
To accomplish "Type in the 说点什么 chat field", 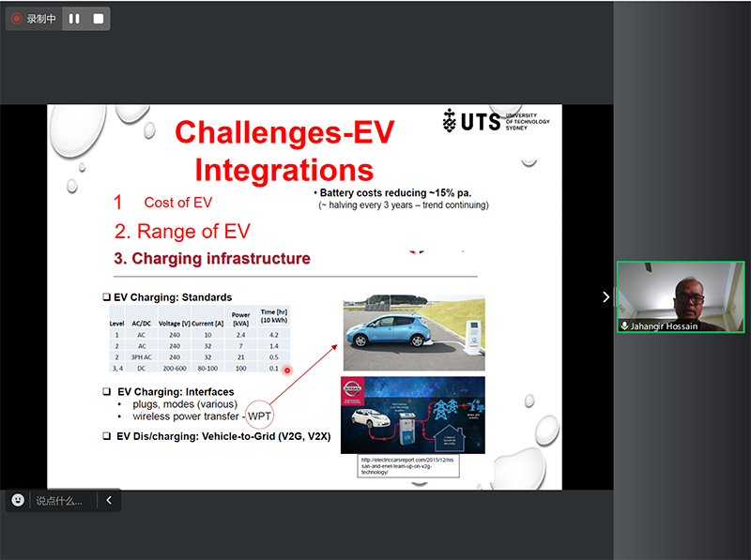I will coord(62,501).
